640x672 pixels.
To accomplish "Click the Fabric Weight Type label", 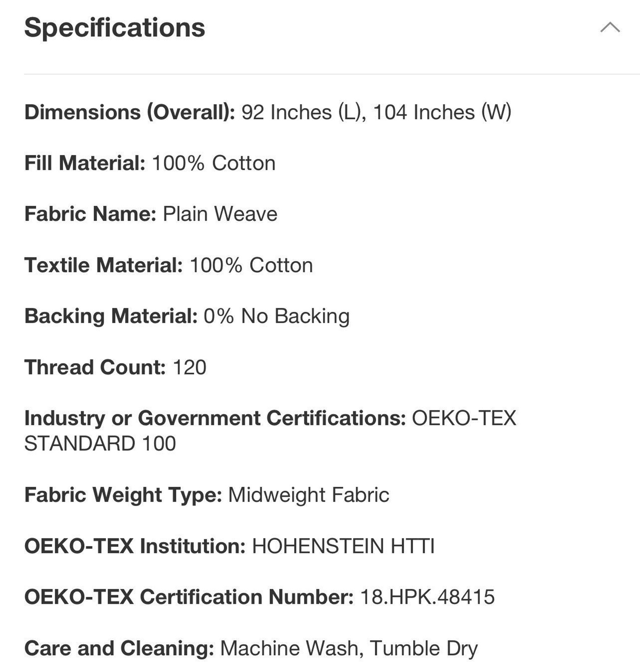I will (x=123, y=494).
